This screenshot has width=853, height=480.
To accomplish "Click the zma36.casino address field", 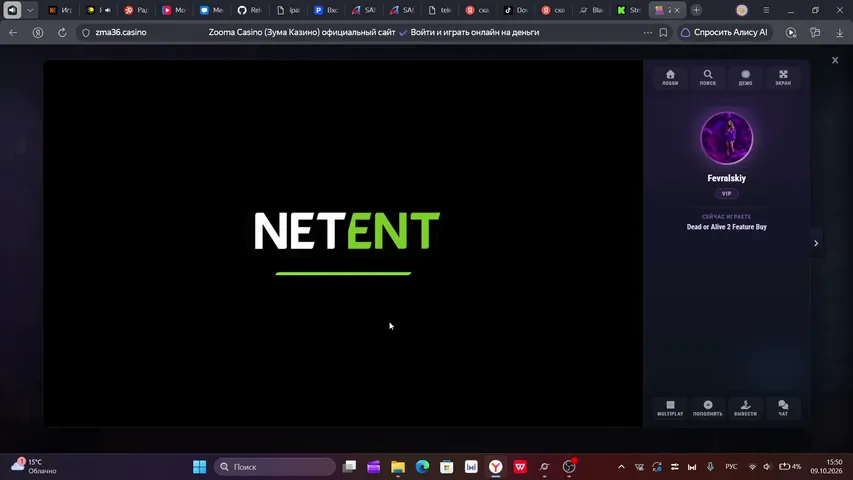I will point(121,33).
